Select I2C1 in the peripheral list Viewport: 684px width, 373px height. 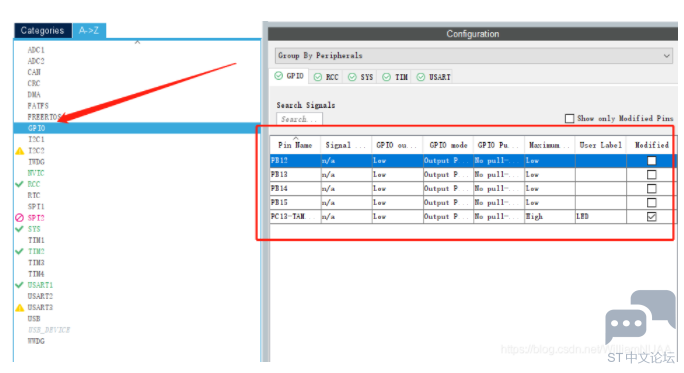click(36, 140)
